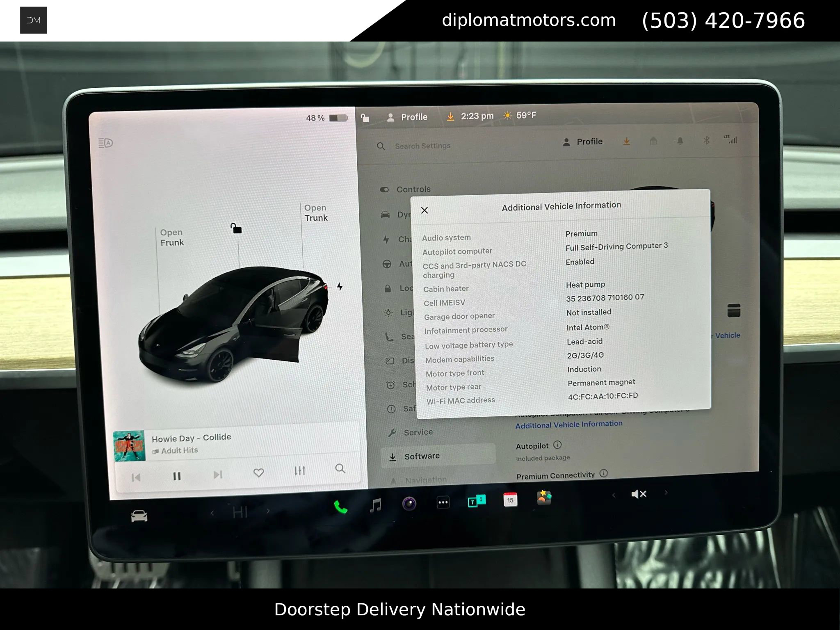Viewport: 840px width, 630px height.
Task: Adjust playback with the equalizer sliders icon
Action: [x=300, y=472]
